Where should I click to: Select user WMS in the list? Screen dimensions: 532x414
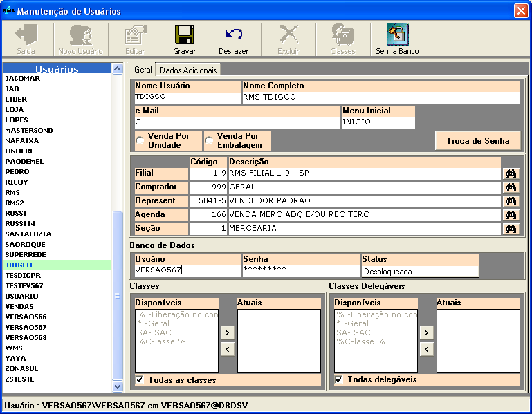tap(57, 348)
